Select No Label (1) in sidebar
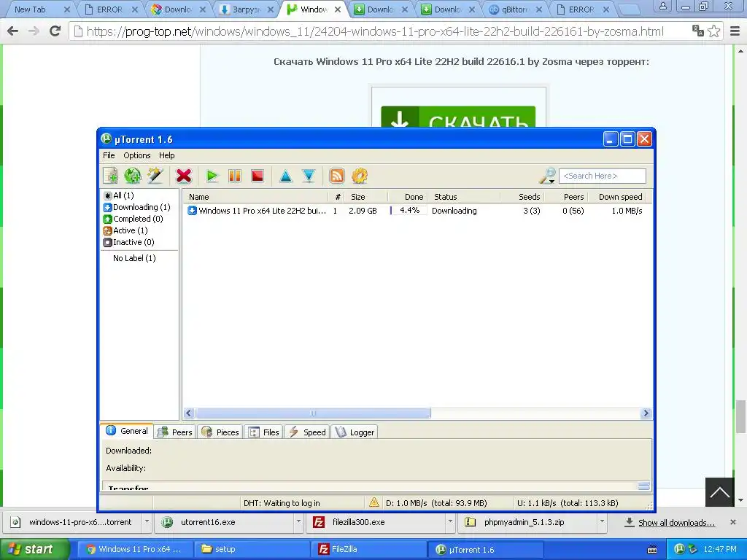The width and height of the screenshot is (747, 560). coord(134,258)
